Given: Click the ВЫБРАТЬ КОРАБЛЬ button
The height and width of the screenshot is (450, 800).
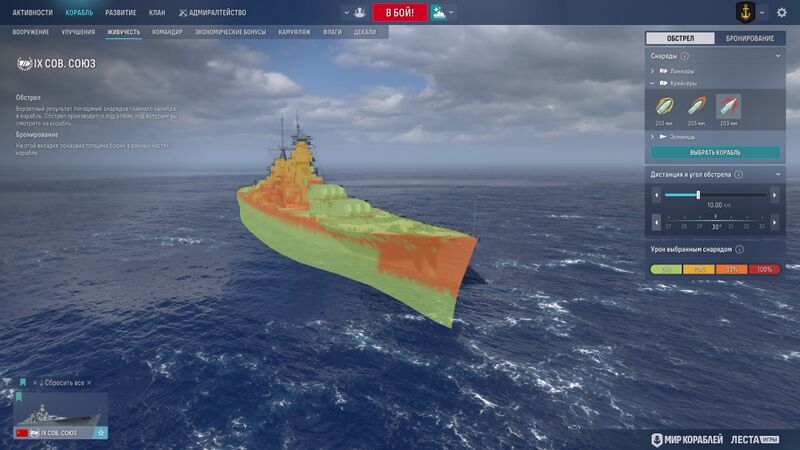Looking at the screenshot, I should click(x=715, y=153).
